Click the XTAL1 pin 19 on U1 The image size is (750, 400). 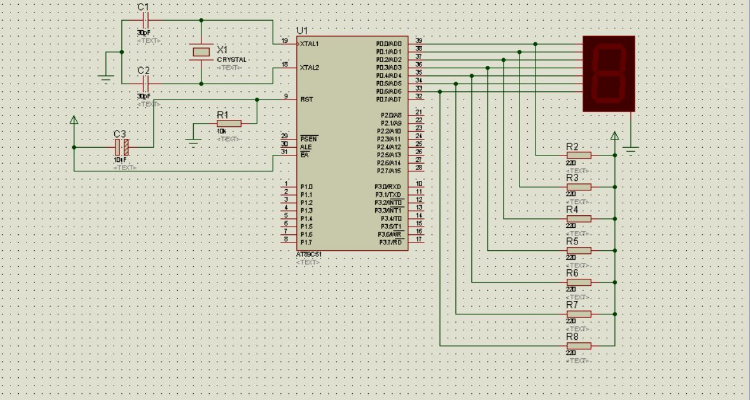[285, 43]
